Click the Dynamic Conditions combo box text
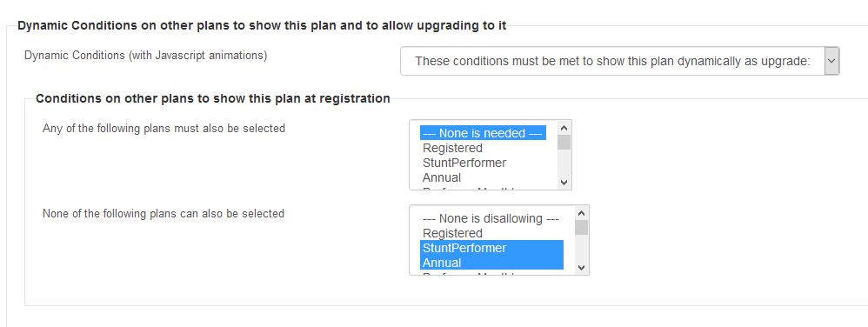Screen dimensions: 868x327 (612, 61)
